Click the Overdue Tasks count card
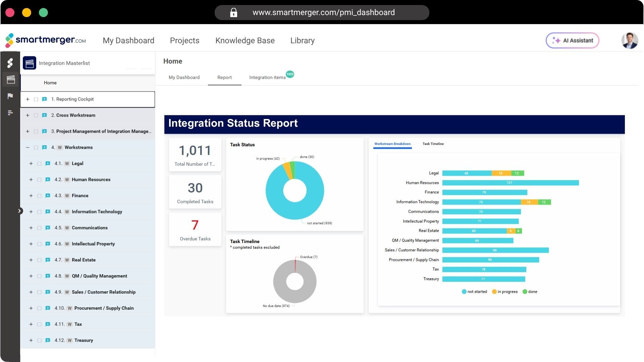 pos(195,230)
